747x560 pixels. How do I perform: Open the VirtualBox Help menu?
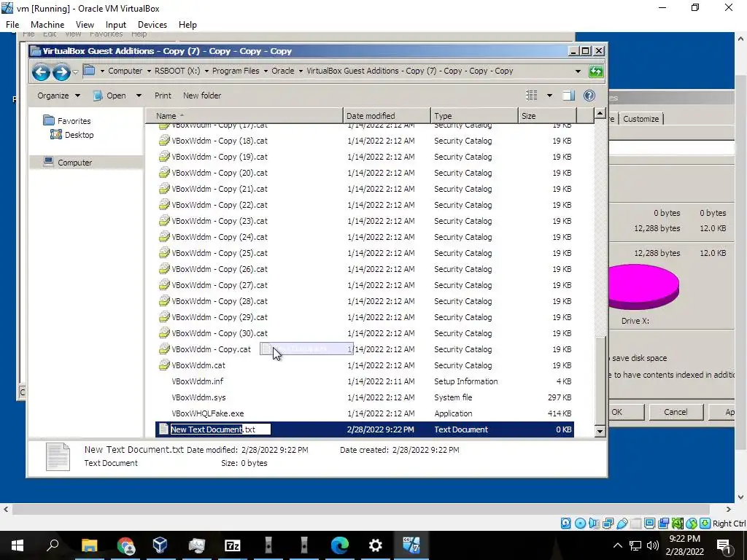pyautogui.click(x=187, y=25)
